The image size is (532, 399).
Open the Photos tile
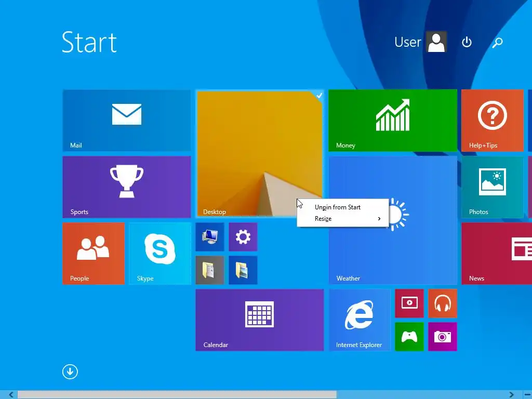[493, 187]
